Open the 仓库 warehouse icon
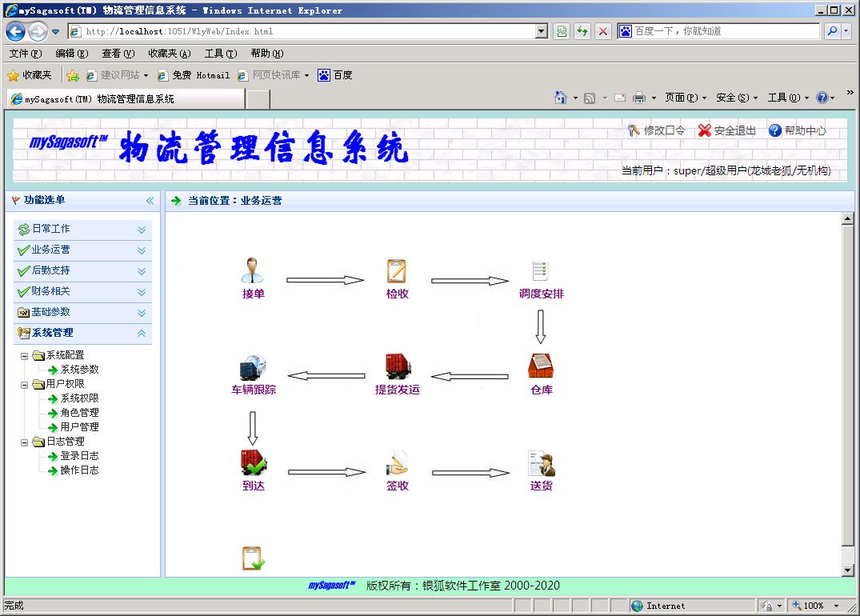Viewport: 860px width, 616px height. point(541,366)
